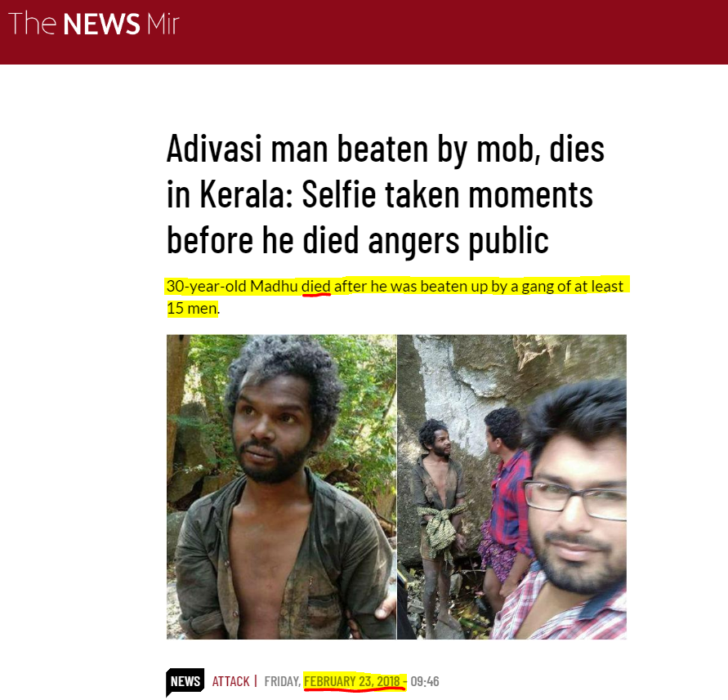Select the name "Madhu" in subheading
The width and height of the screenshot is (728, 700).
(x=274, y=287)
